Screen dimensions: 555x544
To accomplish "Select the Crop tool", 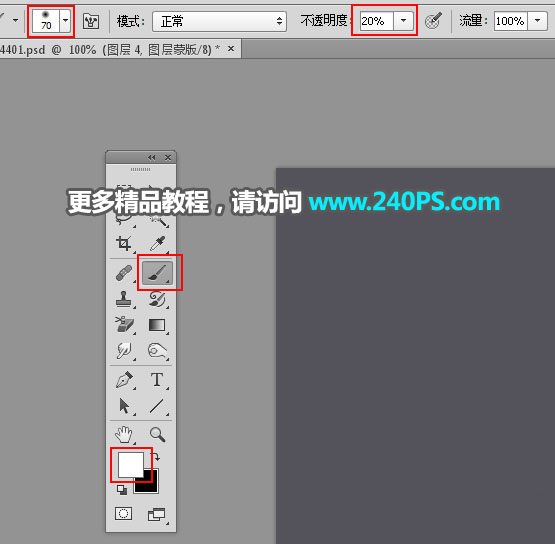I will click(124, 244).
